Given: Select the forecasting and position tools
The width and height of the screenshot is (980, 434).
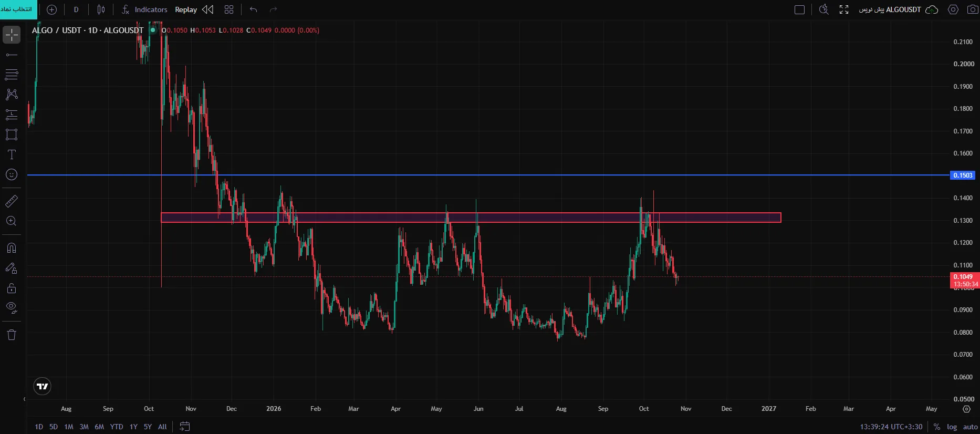Looking at the screenshot, I should (12, 115).
